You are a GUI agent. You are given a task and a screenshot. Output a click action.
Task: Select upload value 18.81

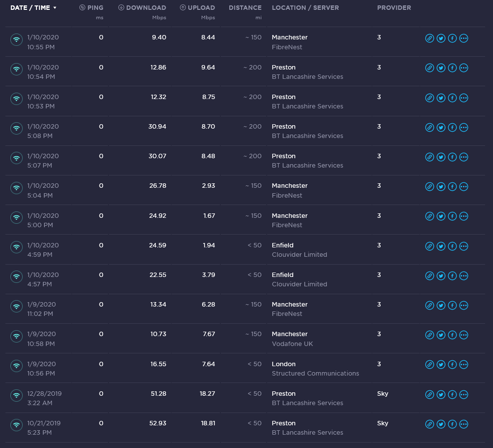208,423
